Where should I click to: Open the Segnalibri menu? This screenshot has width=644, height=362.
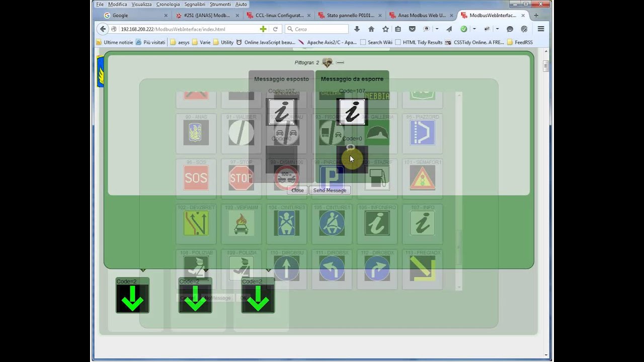[195, 5]
